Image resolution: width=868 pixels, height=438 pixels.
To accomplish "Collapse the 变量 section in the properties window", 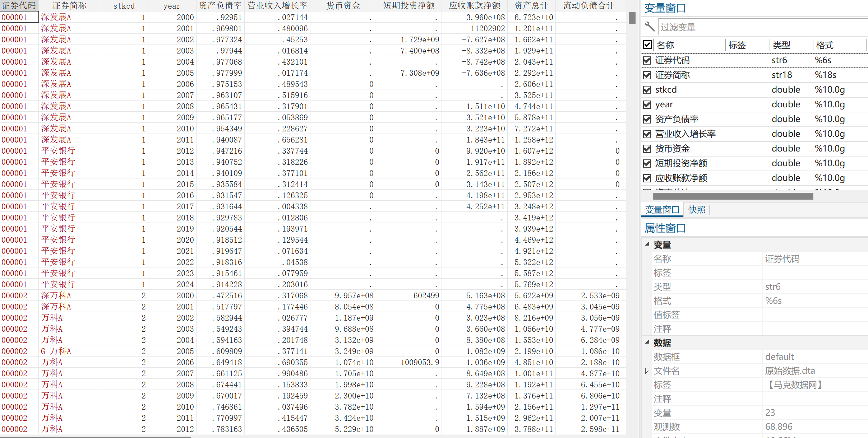I will pyautogui.click(x=647, y=244).
